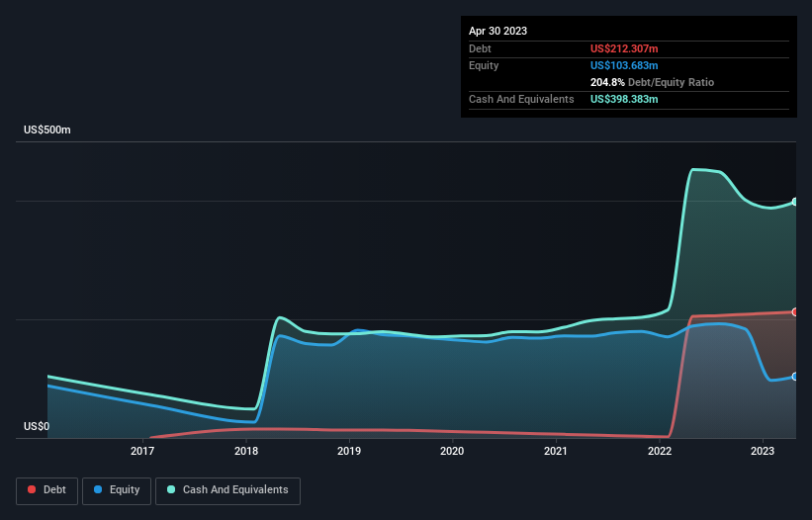Click the Equity label in tooltip

pyautogui.click(x=484, y=65)
